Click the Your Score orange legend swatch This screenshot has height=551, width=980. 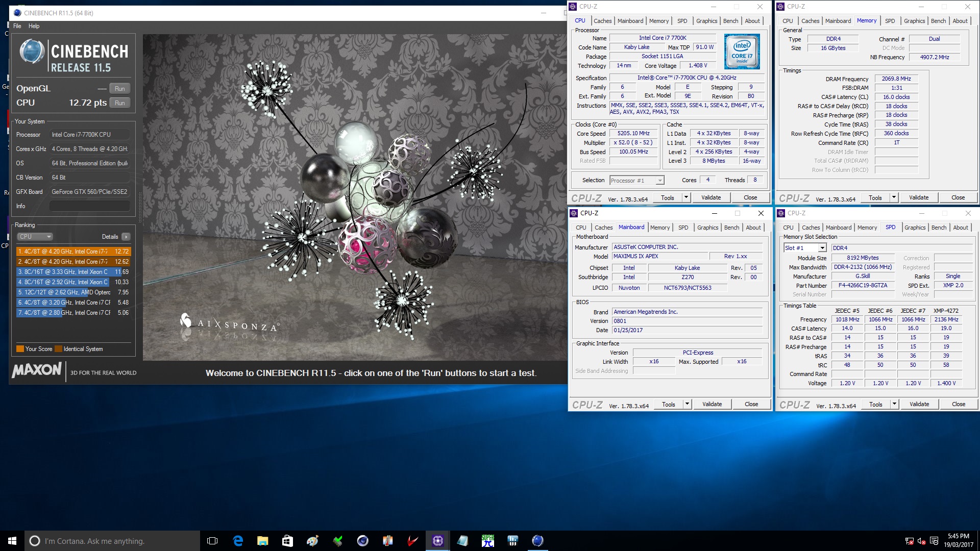(20, 349)
